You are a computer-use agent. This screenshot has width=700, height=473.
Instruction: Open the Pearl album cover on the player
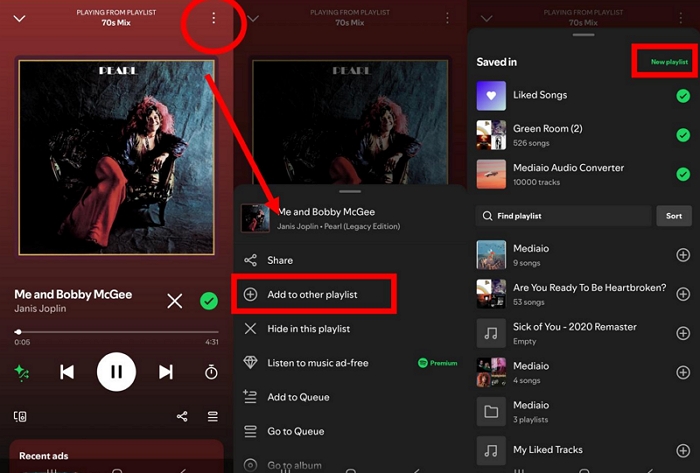[117, 157]
